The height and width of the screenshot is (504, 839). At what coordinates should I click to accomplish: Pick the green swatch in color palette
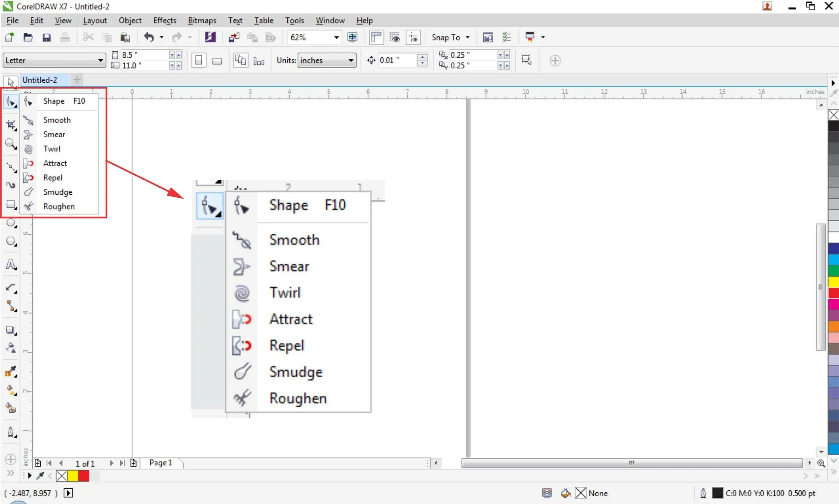click(x=834, y=270)
